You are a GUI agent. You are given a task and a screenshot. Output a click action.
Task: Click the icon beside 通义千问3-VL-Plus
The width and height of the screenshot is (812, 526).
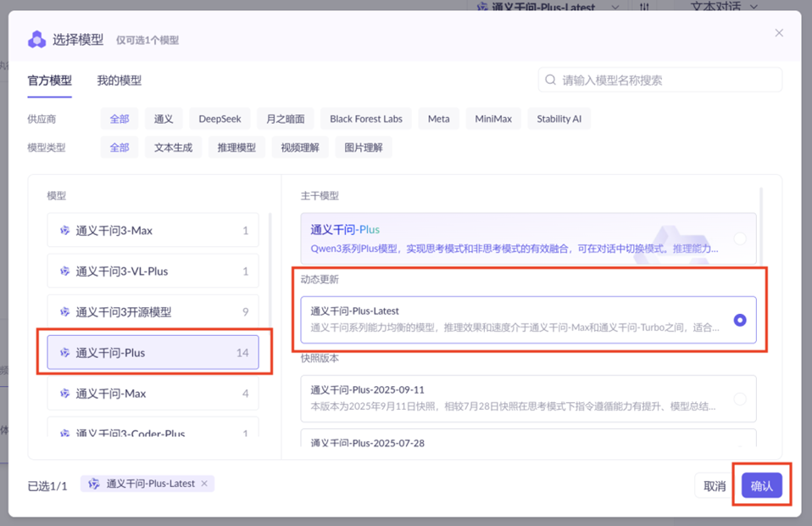(64, 271)
